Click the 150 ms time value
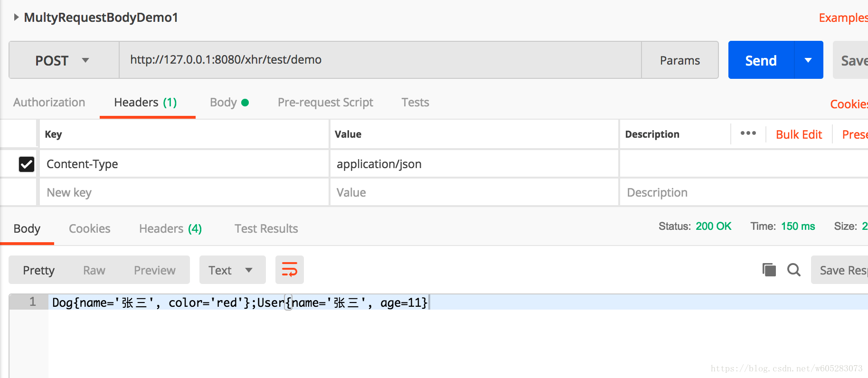 (798, 226)
